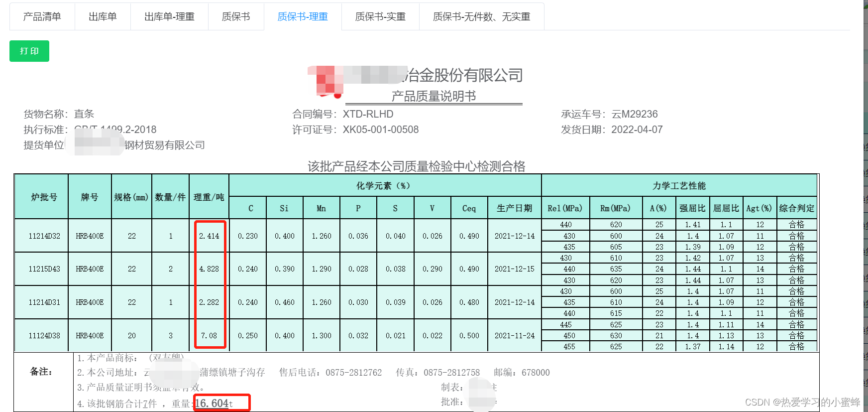Viewport: 868px width, 412px height.
Task: Click the 产品质量说明书 document title
Action: click(x=434, y=96)
